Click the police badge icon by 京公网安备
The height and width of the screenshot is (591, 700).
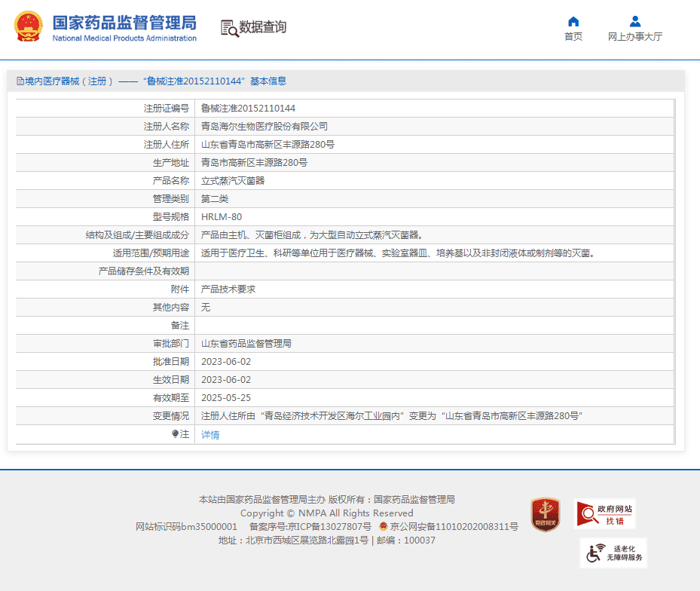(383, 526)
